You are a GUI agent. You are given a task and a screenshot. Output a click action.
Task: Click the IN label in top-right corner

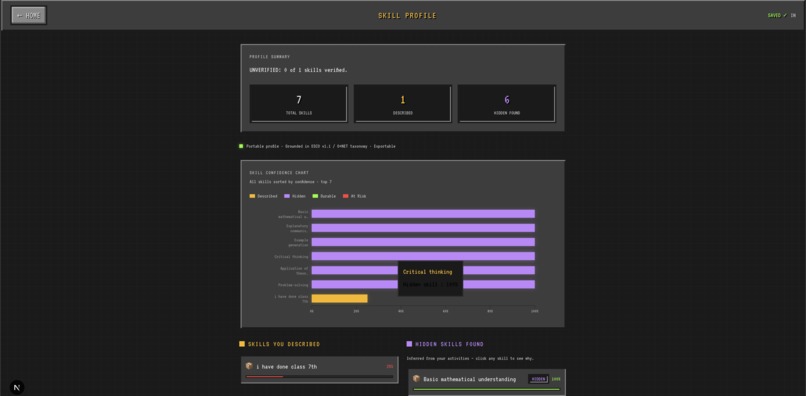(x=793, y=15)
